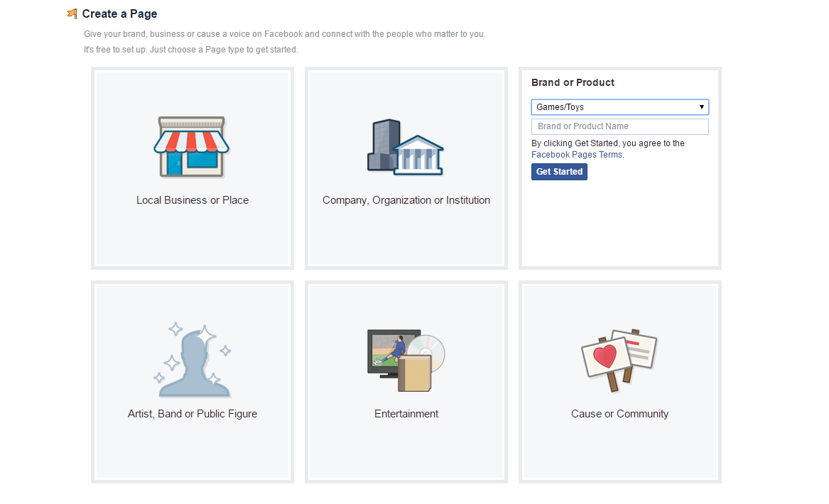Click the Local Business or Place label
Image resolution: width=829 pixels, height=504 pixels.
(x=193, y=200)
